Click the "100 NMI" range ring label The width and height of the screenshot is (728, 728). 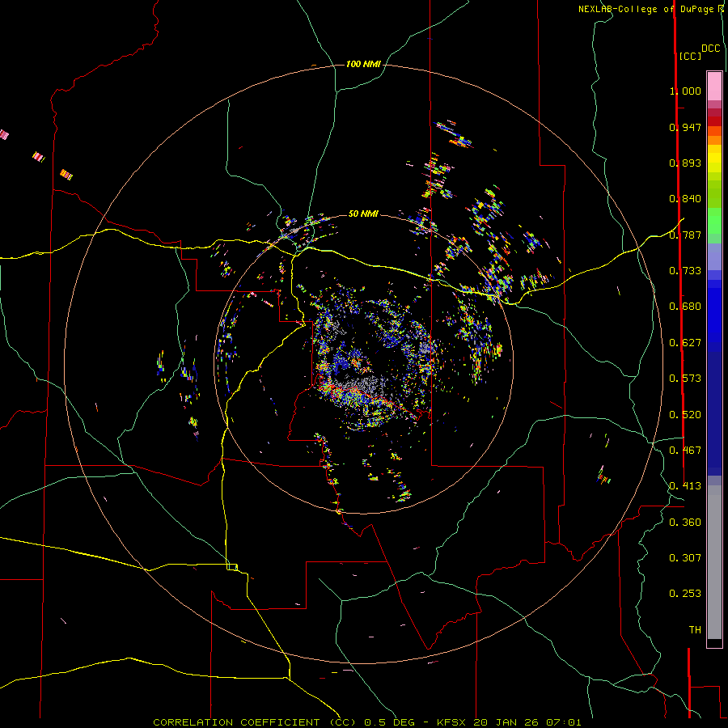[x=363, y=64]
